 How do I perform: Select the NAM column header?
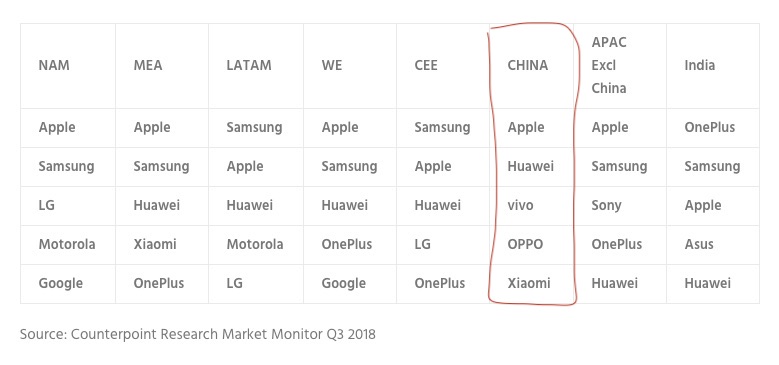click(x=54, y=65)
